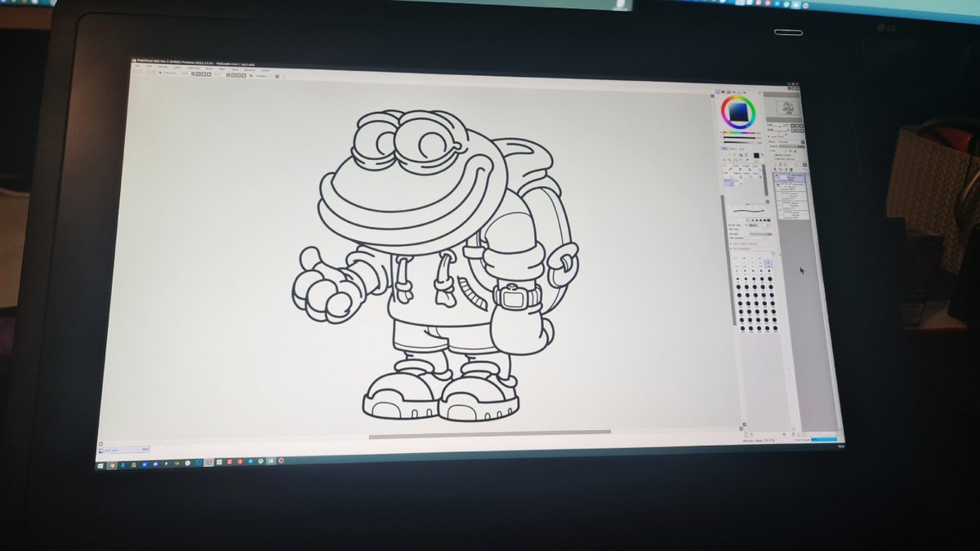Adjust the Density slider in brush settings

(760, 234)
